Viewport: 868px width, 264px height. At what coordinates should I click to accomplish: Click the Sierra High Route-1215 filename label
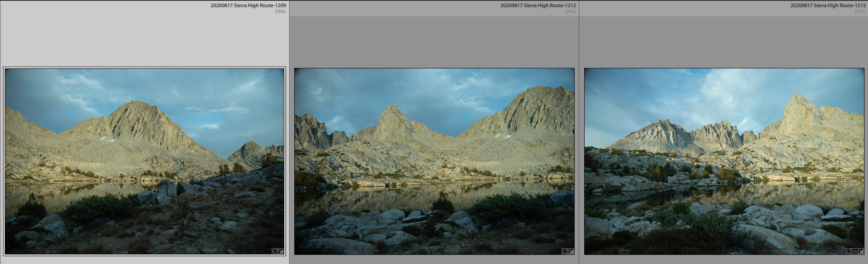pyautogui.click(x=828, y=5)
